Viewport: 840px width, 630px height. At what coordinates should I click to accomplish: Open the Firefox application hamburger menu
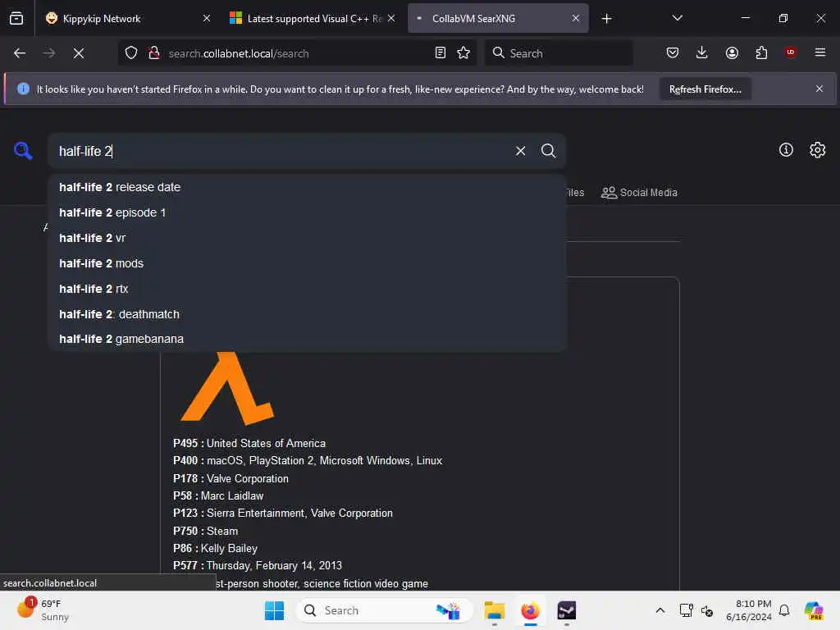pos(820,52)
